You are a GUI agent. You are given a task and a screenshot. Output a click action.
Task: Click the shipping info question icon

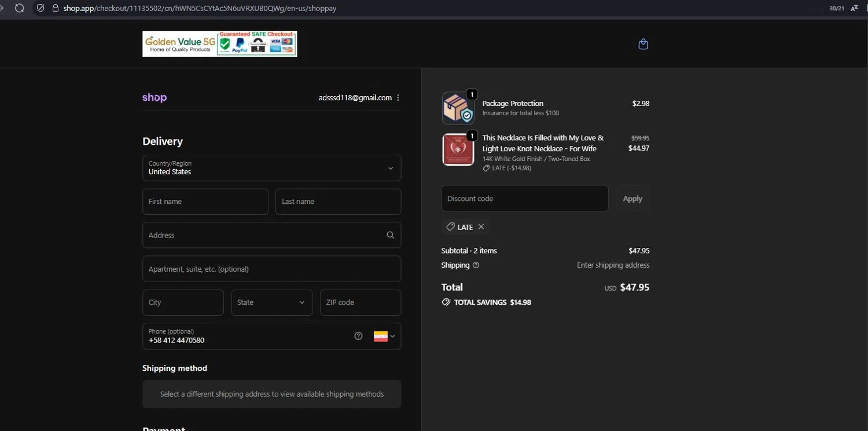click(x=476, y=265)
